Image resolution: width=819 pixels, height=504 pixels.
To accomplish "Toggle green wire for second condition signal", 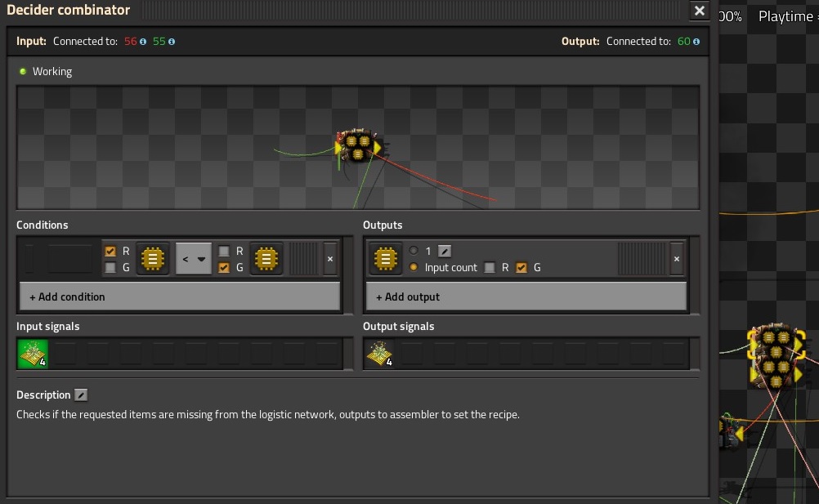I will 224,268.
